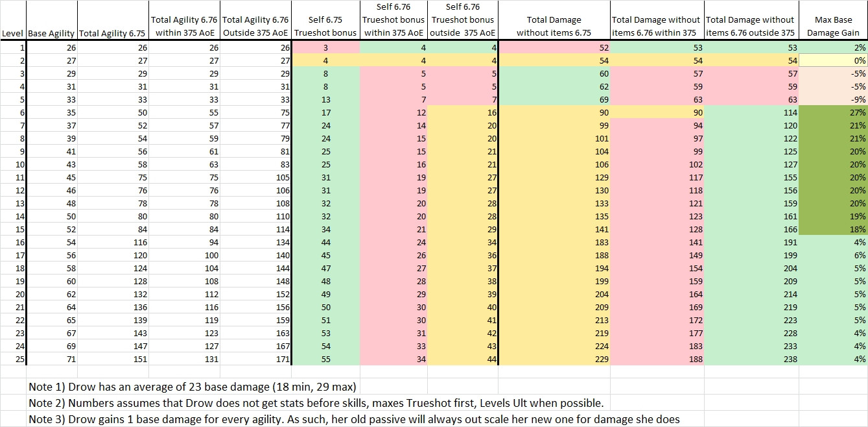This screenshot has width=868, height=427.
Task: Click Note 2 about Trueshot leveling assumptions
Action: (x=316, y=403)
